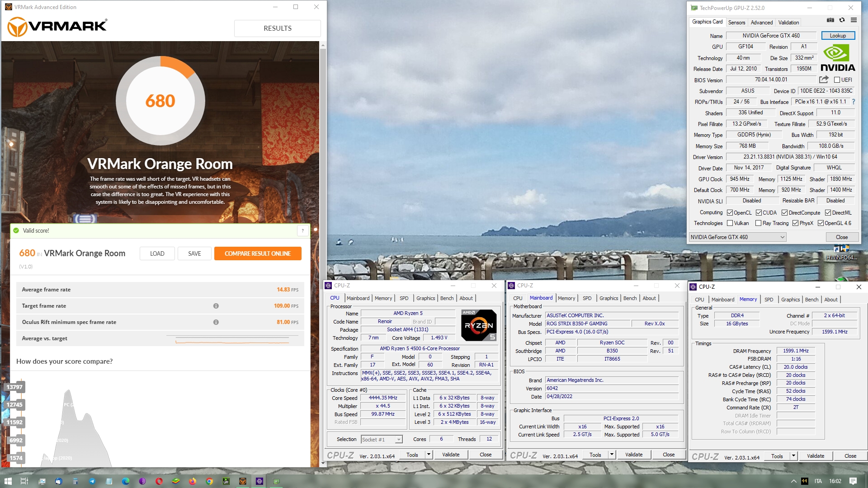
Task: Open Telegram from the taskbar
Action: (x=92, y=481)
